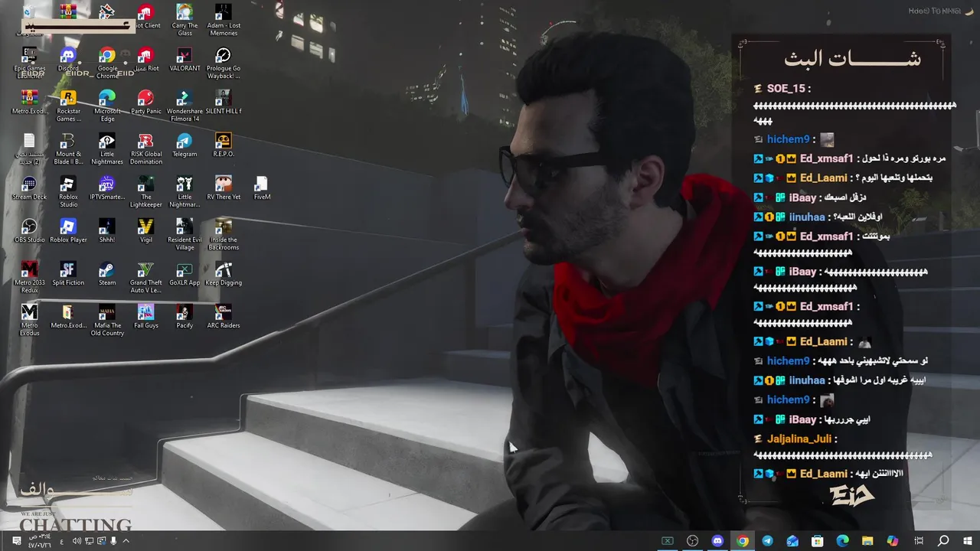
Task: Switch to OBS Studio in the taskbar
Action: [692, 541]
